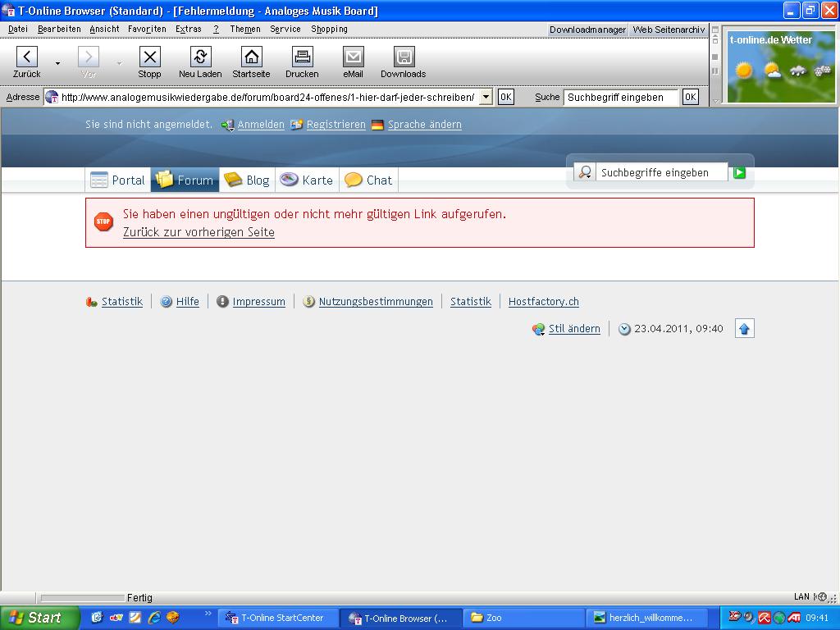Viewport: 840px width, 630px height.
Task: Click Internet Explorer quick launch icon
Action: (154, 618)
